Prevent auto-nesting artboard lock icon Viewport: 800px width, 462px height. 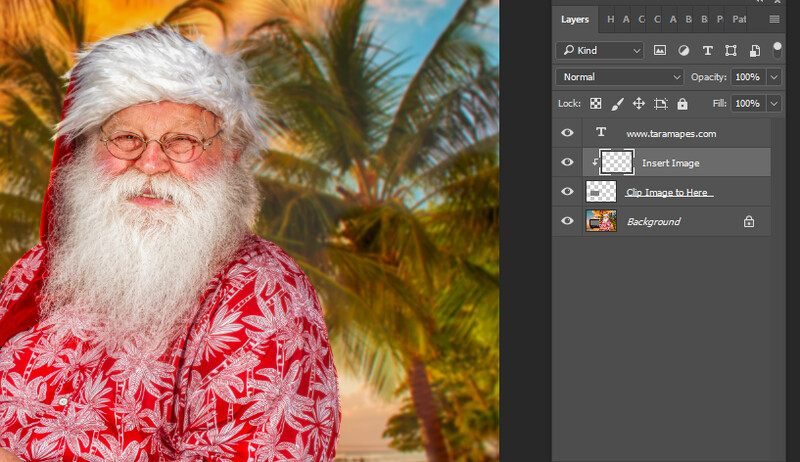click(x=661, y=104)
